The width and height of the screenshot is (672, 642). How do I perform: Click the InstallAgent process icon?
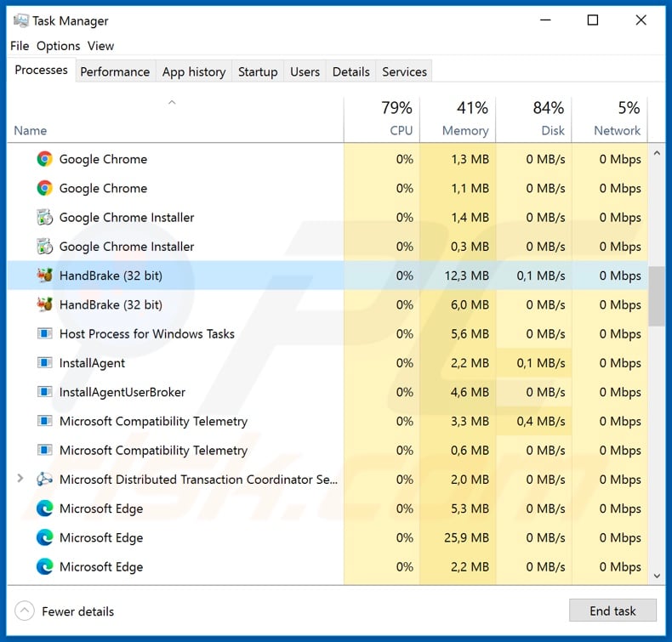pos(44,362)
